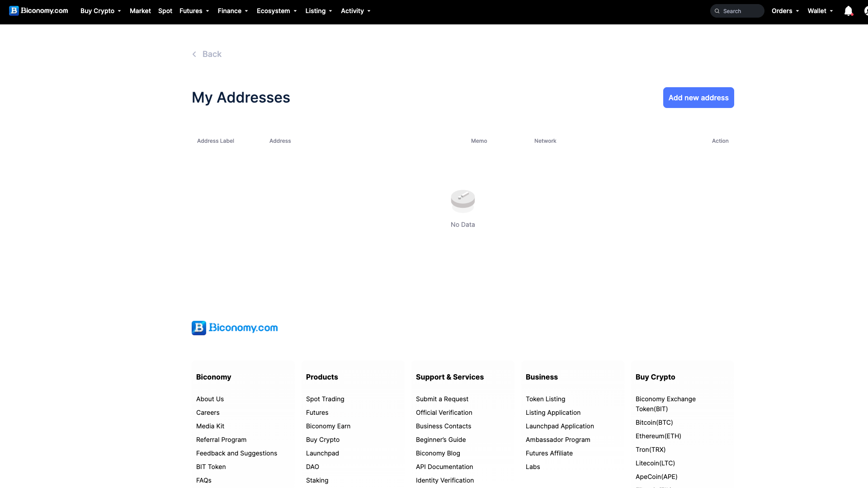868x488 pixels.
Task: Open the Wallet dropdown
Action: [820, 11]
